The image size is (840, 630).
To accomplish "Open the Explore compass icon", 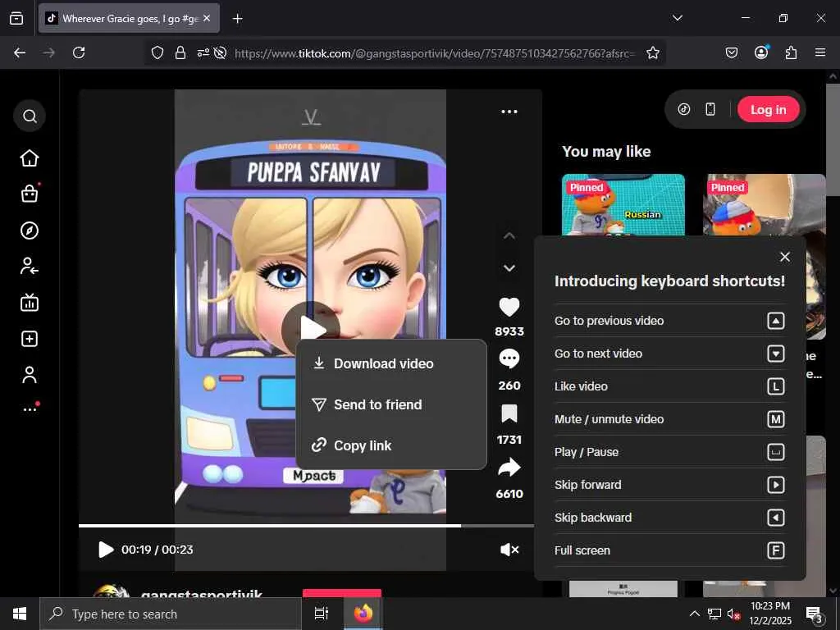I will 30,231.
